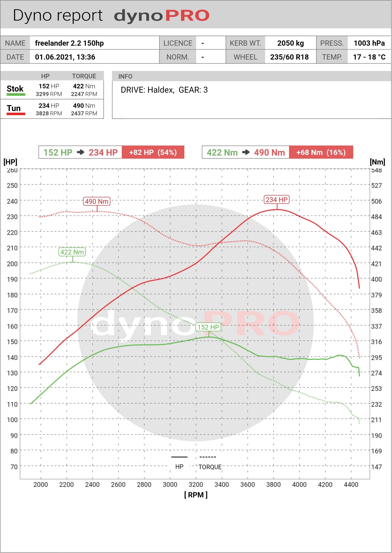The image size is (392, 553).
Task: Click the '490 Nm' chart peak label
Action: click(x=97, y=201)
